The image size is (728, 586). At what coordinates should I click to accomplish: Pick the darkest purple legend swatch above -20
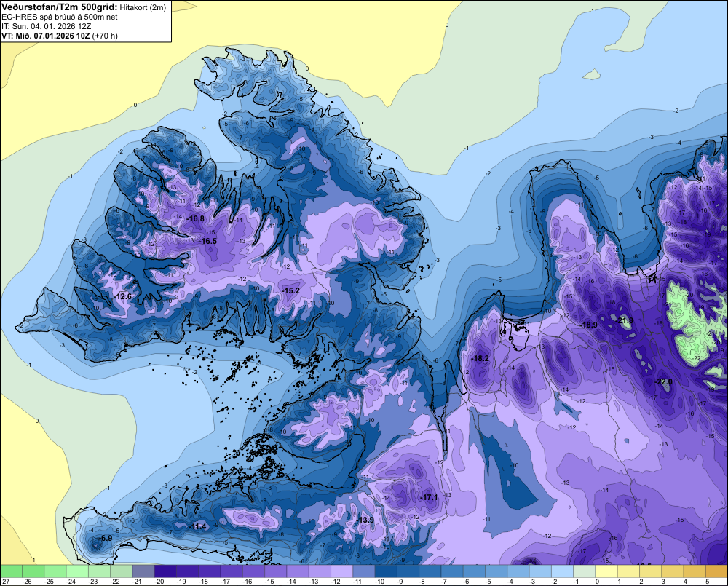[165, 571]
